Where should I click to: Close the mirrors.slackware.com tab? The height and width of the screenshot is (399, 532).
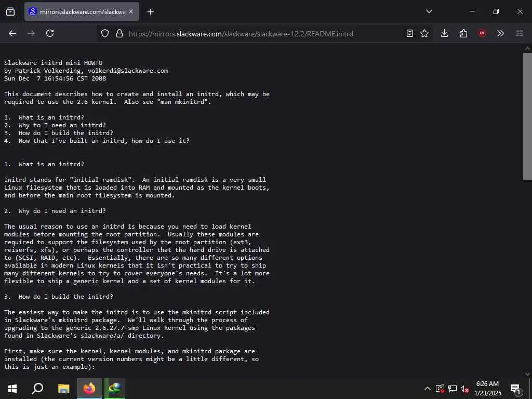pyautogui.click(x=131, y=11)
